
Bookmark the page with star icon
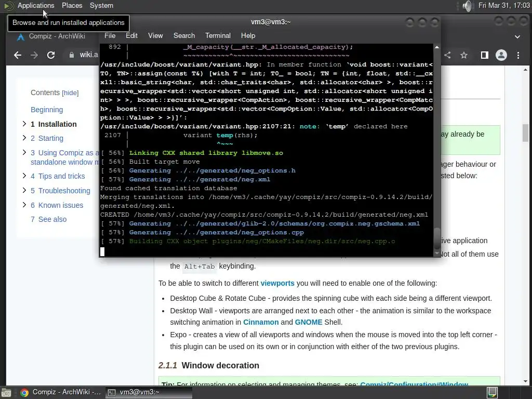[x=464, y=55]
